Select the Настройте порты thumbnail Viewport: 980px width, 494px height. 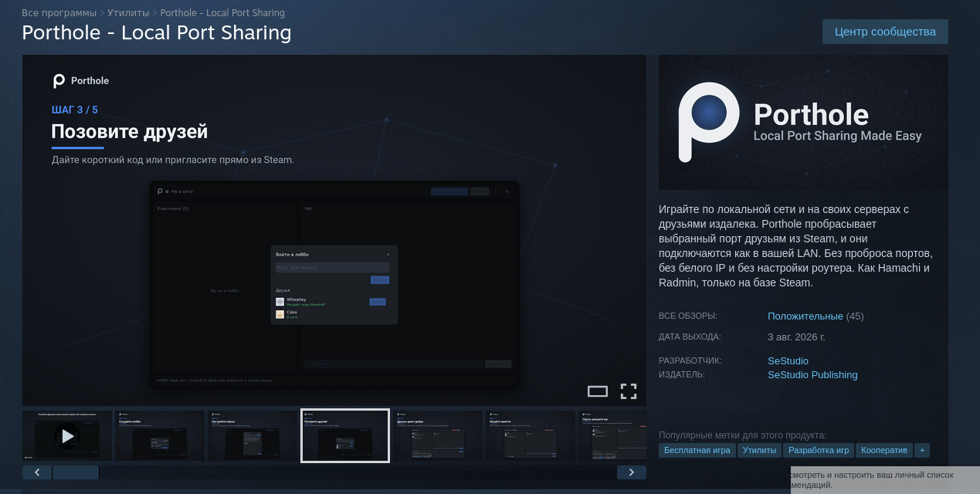coord(253,436)
